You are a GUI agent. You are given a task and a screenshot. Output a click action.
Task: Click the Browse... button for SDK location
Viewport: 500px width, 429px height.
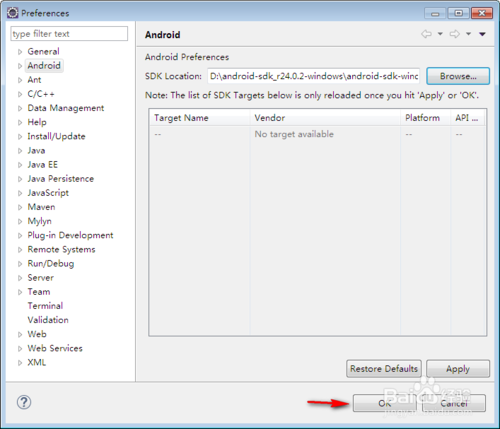458,76
